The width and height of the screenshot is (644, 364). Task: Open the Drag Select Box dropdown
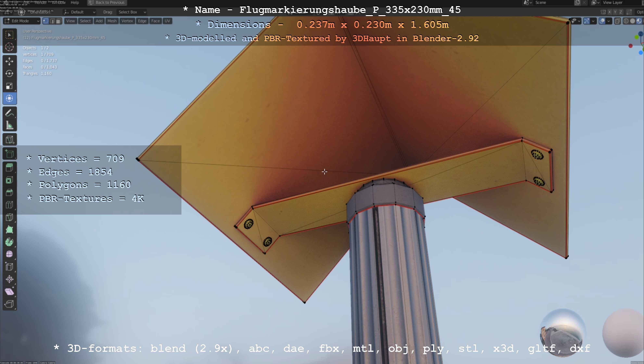click(x=132, y=12)
